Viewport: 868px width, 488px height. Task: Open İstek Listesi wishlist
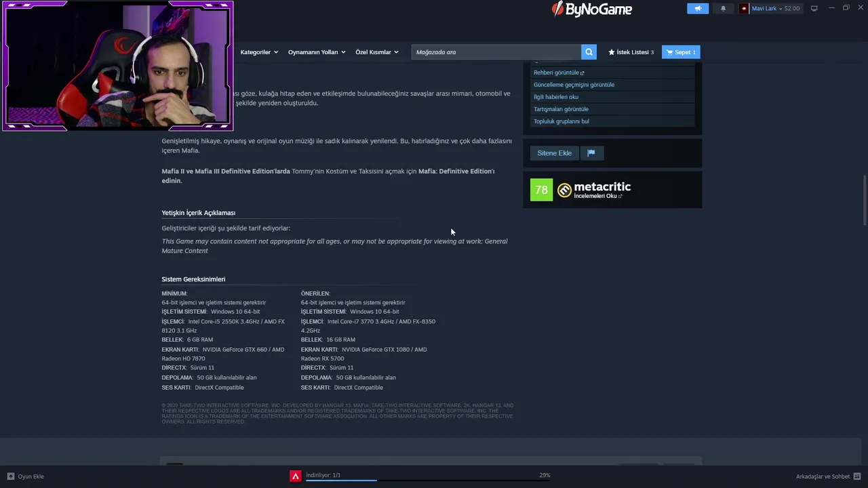pos(631,52)
